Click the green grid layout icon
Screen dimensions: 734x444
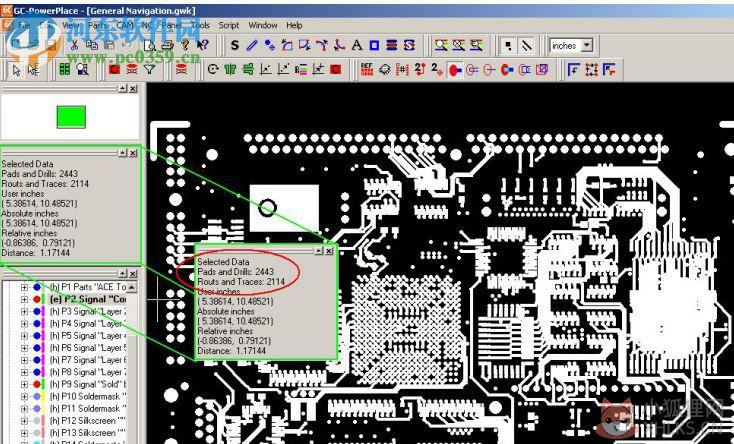[x=65, y=70]
